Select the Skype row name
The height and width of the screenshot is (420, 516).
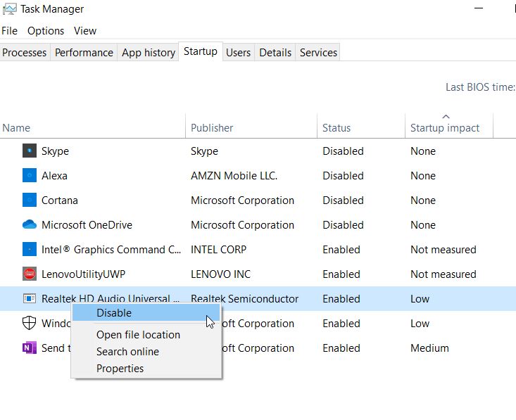tap(55, 151)
